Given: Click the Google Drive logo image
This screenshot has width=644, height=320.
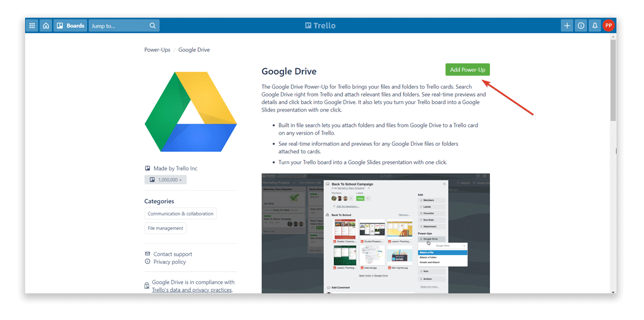Looking at the screenshot, I should (191, 111).
